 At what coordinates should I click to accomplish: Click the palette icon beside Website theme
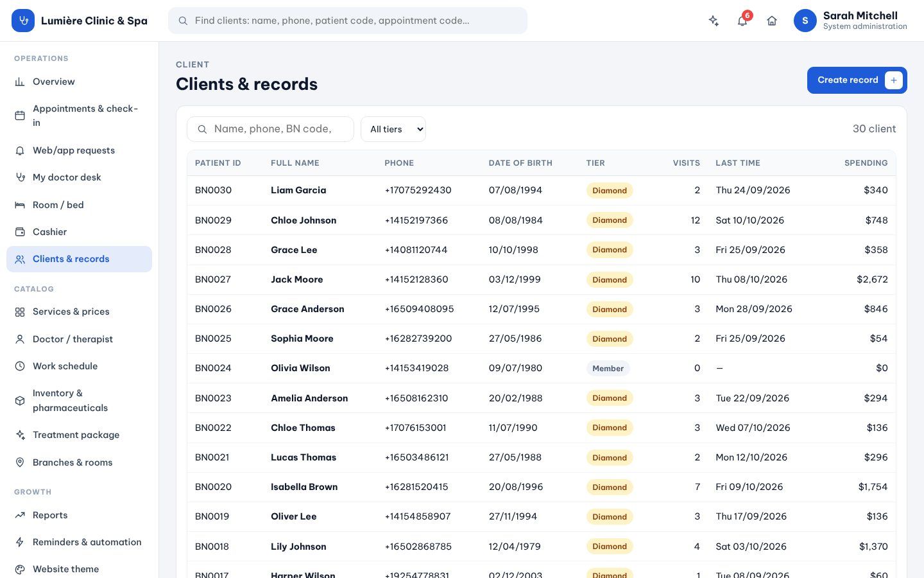pyautogui.click(x=20, y=569)
